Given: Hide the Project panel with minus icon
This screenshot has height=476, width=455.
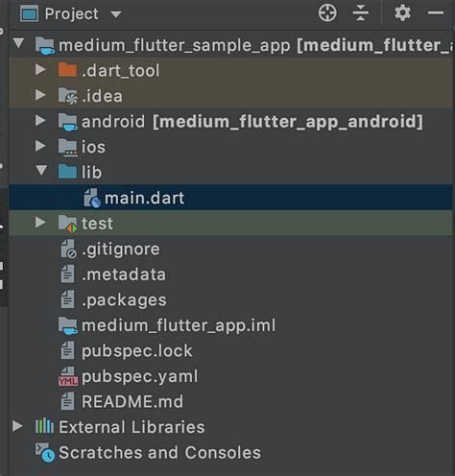Looking at the screenshot, I should coord(436,13).
